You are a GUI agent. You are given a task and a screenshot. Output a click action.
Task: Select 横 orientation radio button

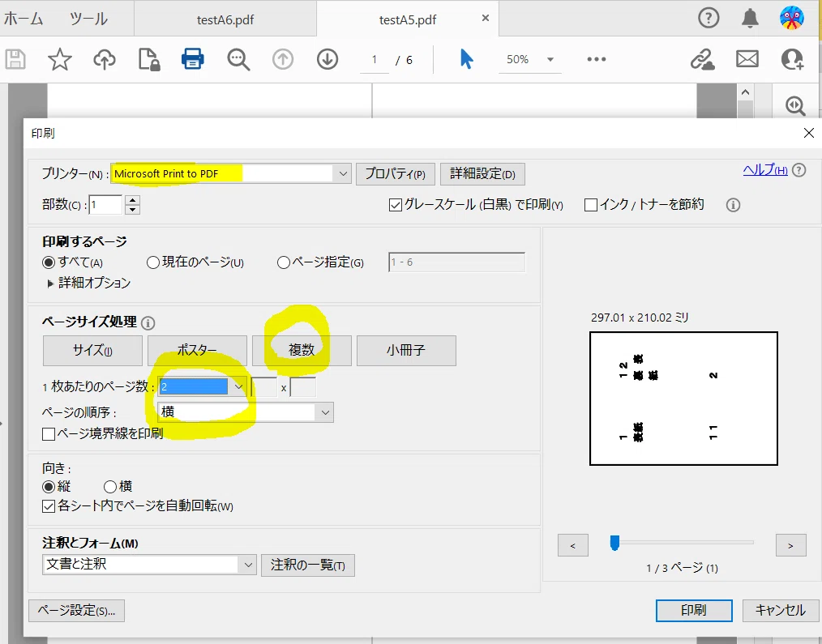[110, 487]
